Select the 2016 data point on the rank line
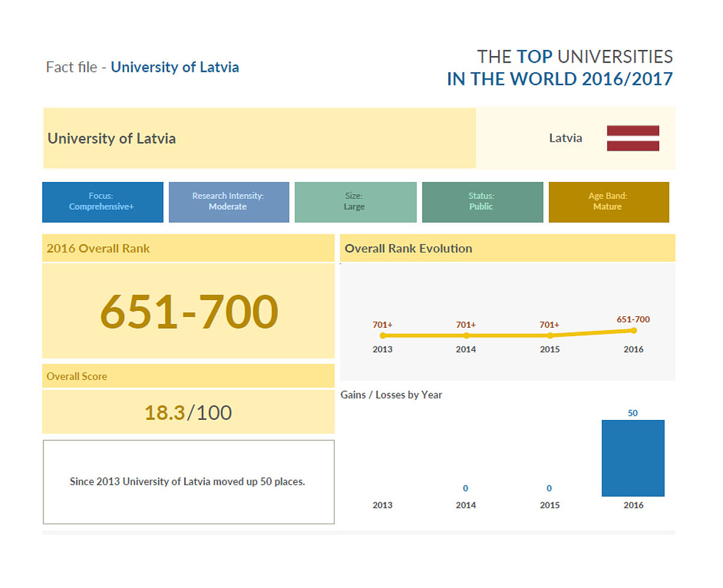723x588 pixels. (x=634, y=330)
